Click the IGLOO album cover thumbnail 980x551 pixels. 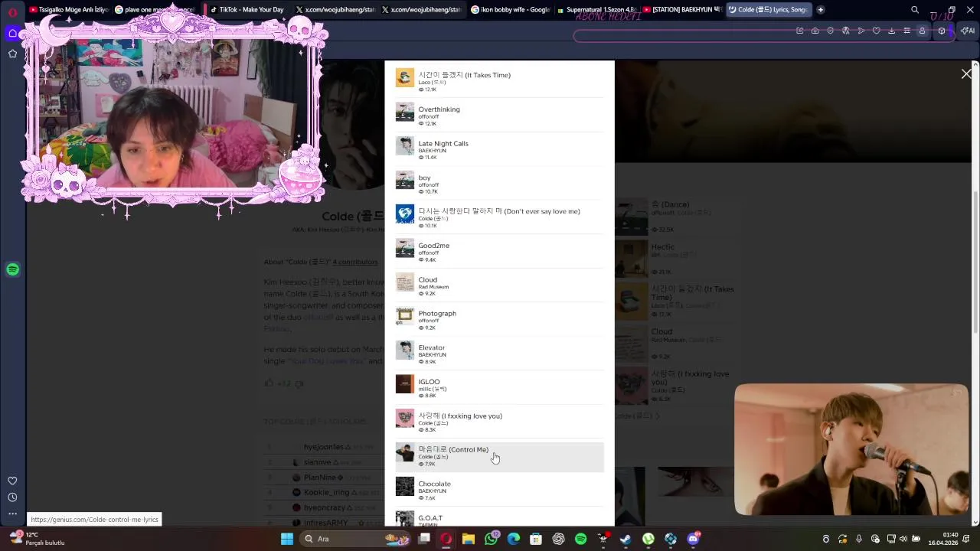(x=404, y=384)
